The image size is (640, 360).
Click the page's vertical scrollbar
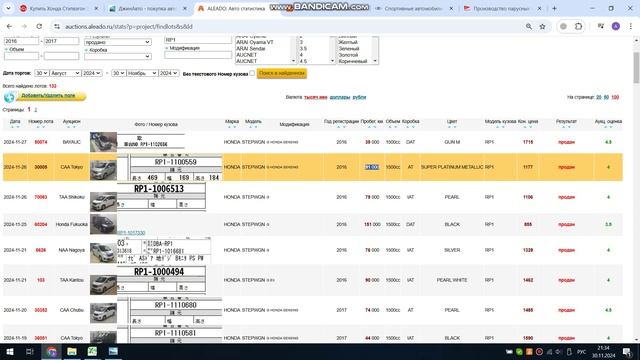(x=636, y=67)
